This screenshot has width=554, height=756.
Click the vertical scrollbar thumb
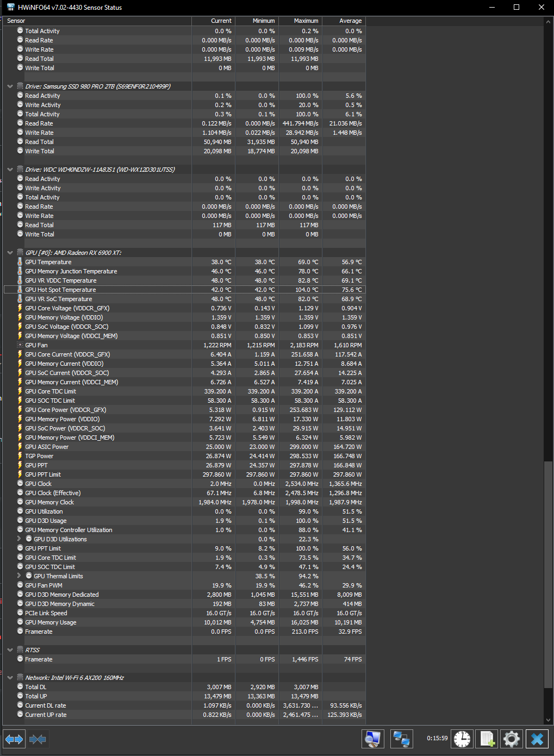(548, 575)
